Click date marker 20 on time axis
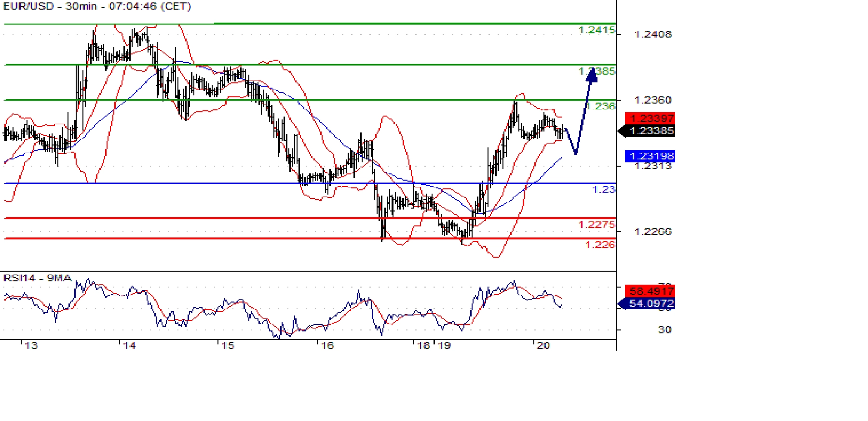 coord(543,345)
